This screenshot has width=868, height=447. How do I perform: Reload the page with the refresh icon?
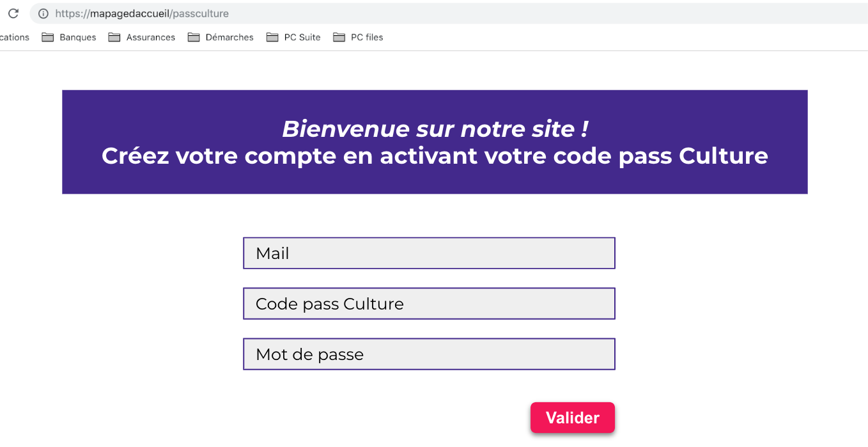13,13
